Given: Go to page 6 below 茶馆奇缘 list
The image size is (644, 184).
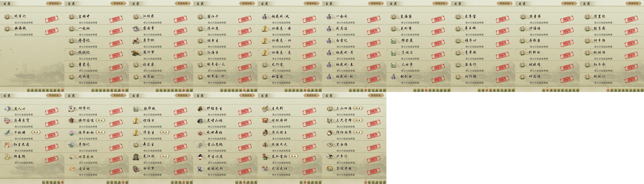Looking at the screenshot, I should [384, 182].
